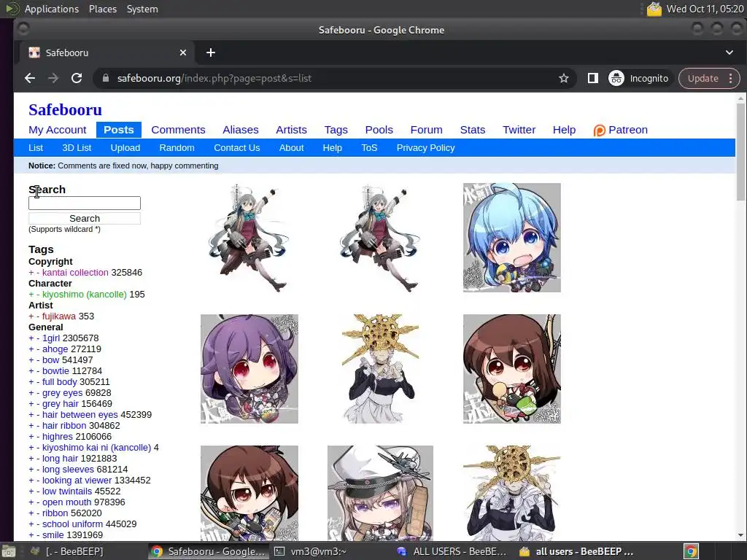Bookmark this page with the star icon
This screenshot has width=747, height=560.
[564, 78]
